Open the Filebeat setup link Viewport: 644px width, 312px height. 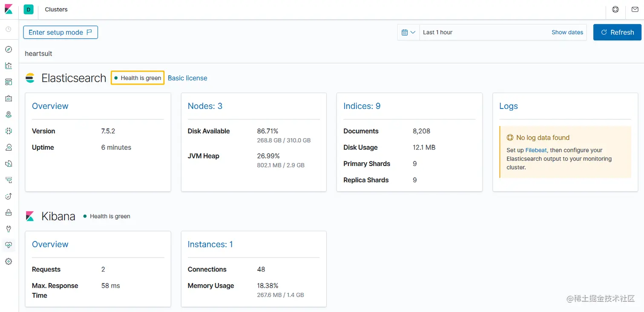536,150
